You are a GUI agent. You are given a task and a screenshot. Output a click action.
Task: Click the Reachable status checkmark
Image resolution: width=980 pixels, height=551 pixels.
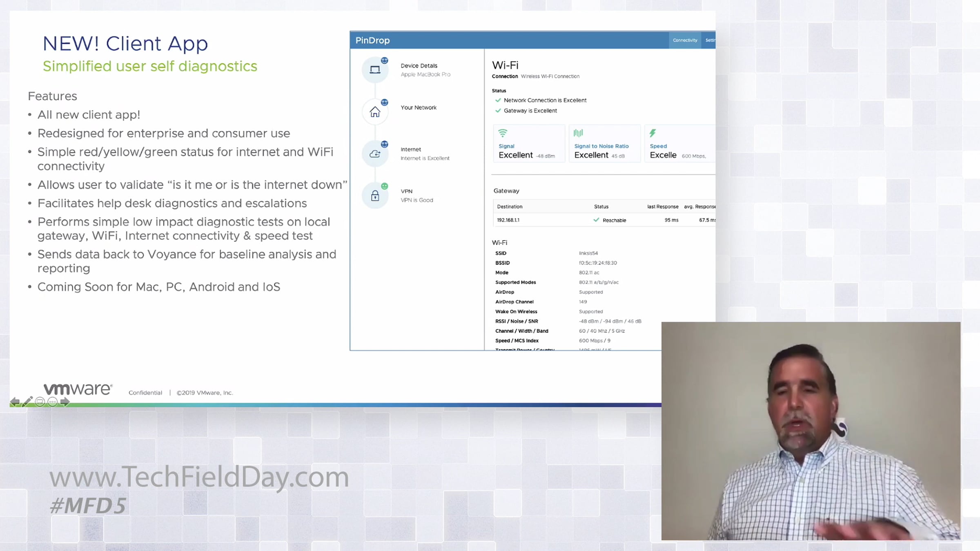596,220
